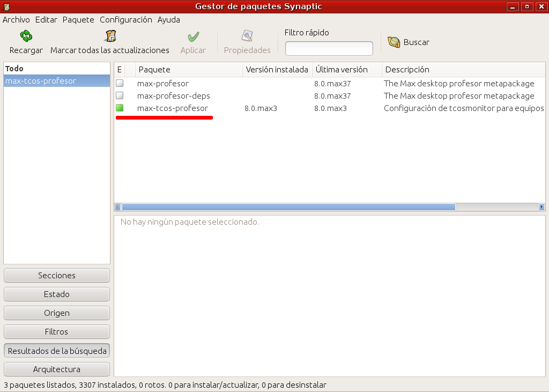This screenshot has width=549, height=392.
Task: Click the Propiedades toolbar icon
Action: click(x=247, y=36)
